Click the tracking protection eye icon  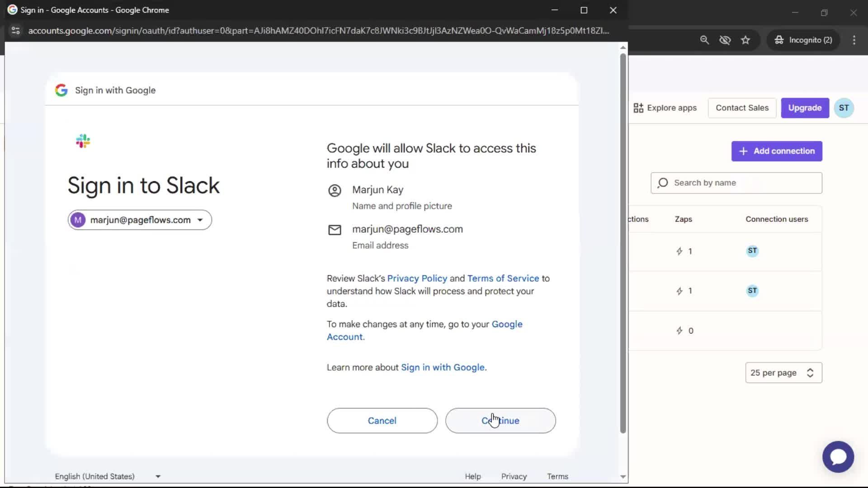pos(725,40)
